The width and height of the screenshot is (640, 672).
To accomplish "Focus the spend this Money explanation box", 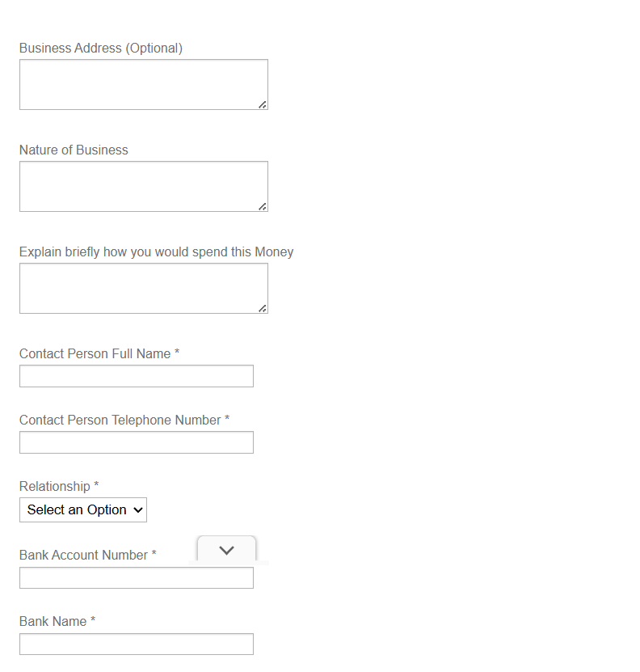I will (x=143, y=288).
